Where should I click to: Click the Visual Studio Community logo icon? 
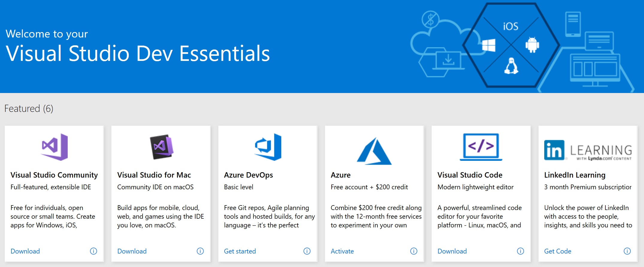(x=55, y=147)
